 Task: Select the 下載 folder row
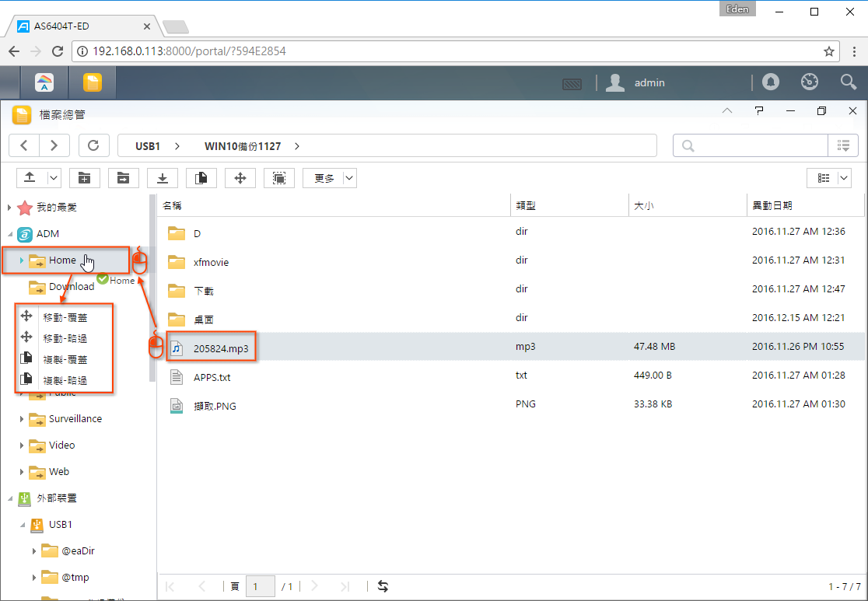[511, 291]
